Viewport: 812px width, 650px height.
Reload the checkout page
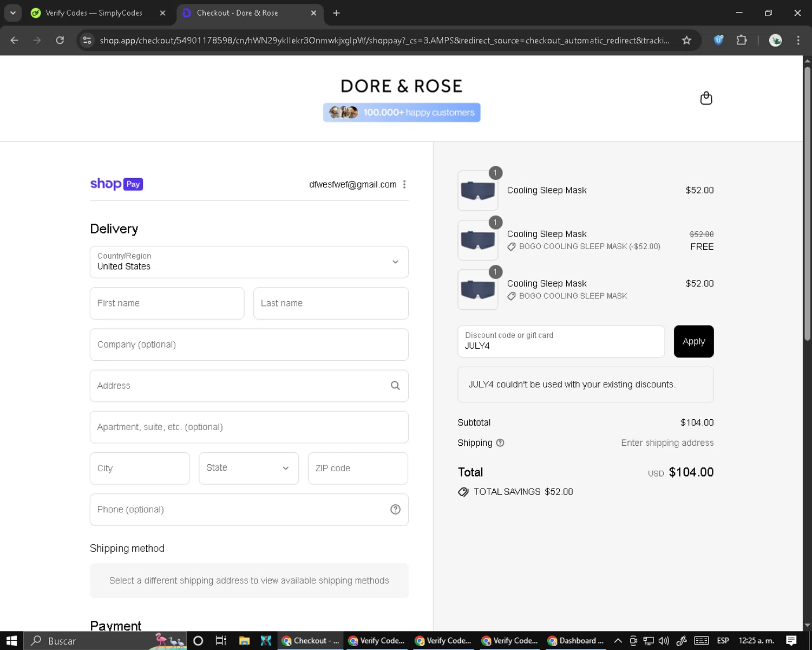[x=60, y=40]
